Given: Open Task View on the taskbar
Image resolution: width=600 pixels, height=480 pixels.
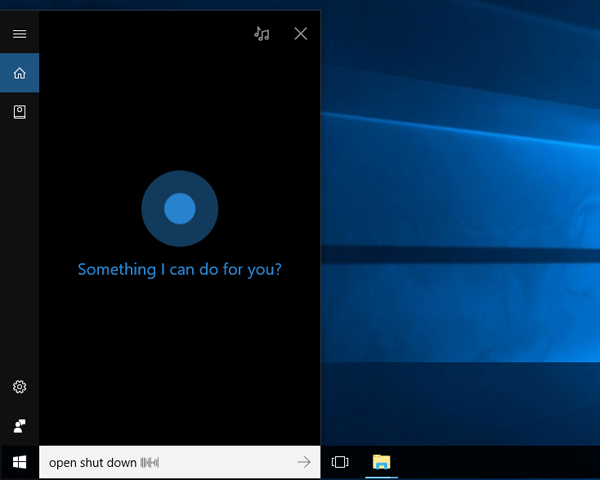Looking at the screenshot, I should pos(340,462).
